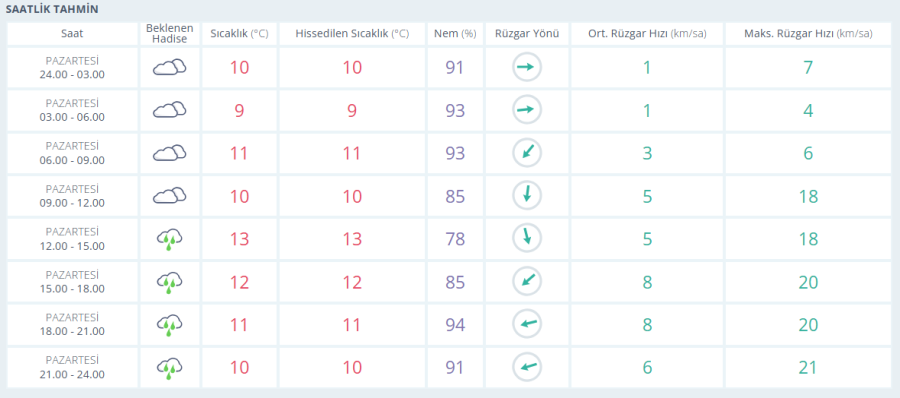Click the Beklenen Hadise column header
The height and width of the screenshot is (398, 900).
pyautogui.click(x=169, y=34)
